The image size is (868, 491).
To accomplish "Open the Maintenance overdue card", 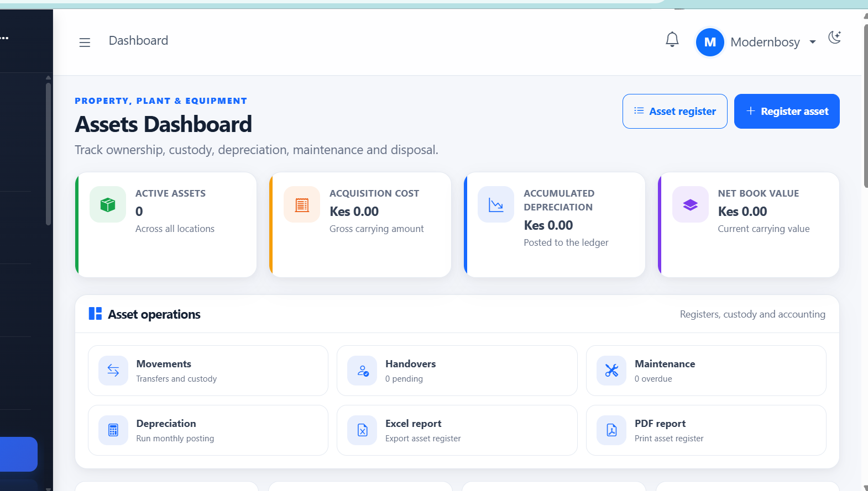I will (x=706, y=371).
